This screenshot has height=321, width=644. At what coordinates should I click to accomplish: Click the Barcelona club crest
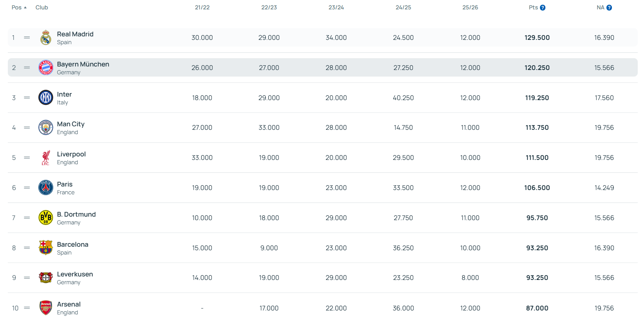(x=46, y=247)
